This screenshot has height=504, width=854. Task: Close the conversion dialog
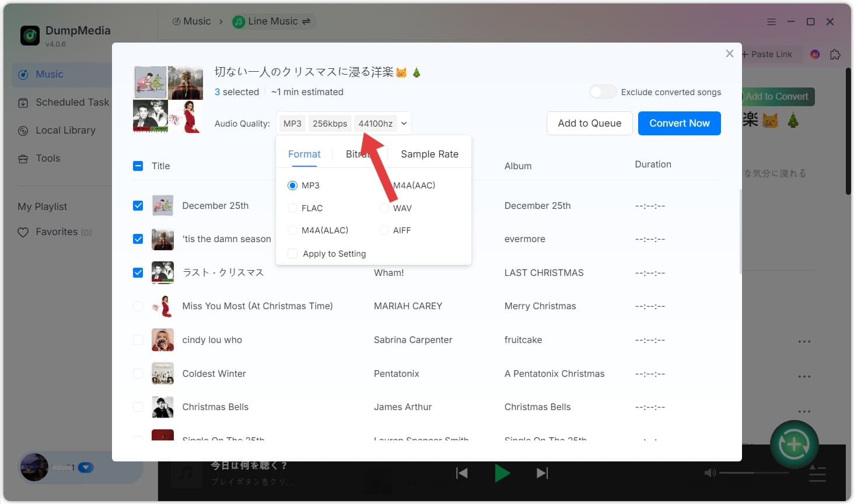[729, 54]
